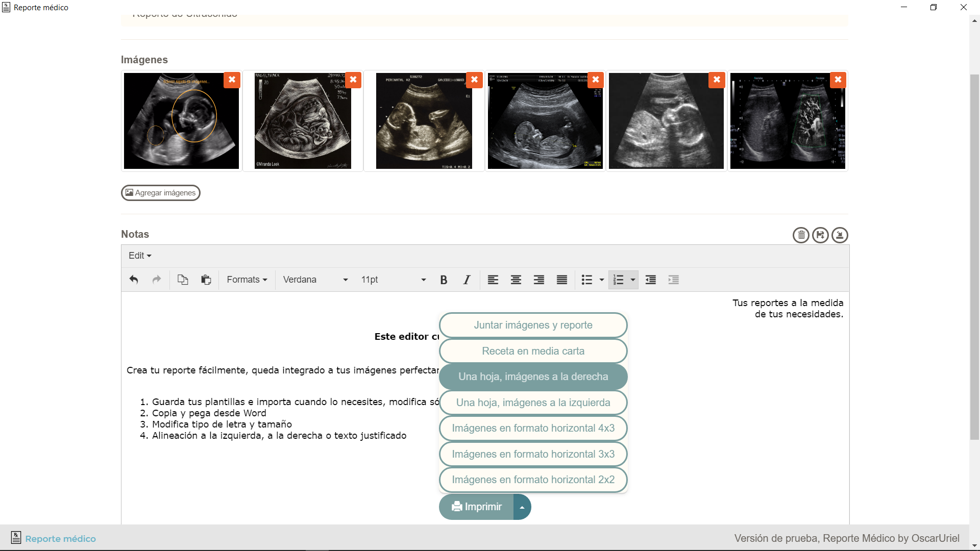Image resolution: width=980 pixels, height=551 pixels.
Task: Click the copy icon in editor toolbar
Action: pyautogui.click(x=182, y=280)
